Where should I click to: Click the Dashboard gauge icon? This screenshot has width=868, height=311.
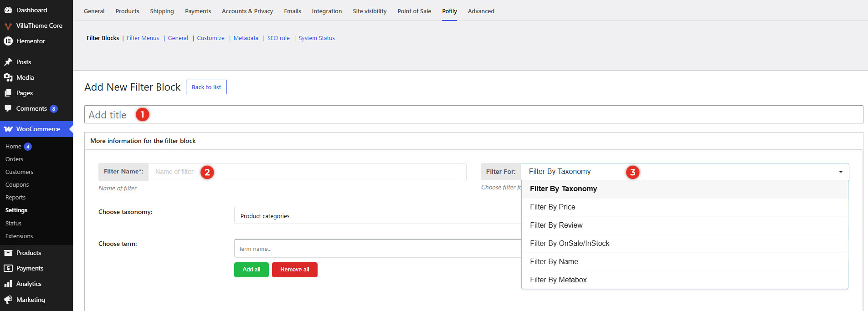point(8,10)
